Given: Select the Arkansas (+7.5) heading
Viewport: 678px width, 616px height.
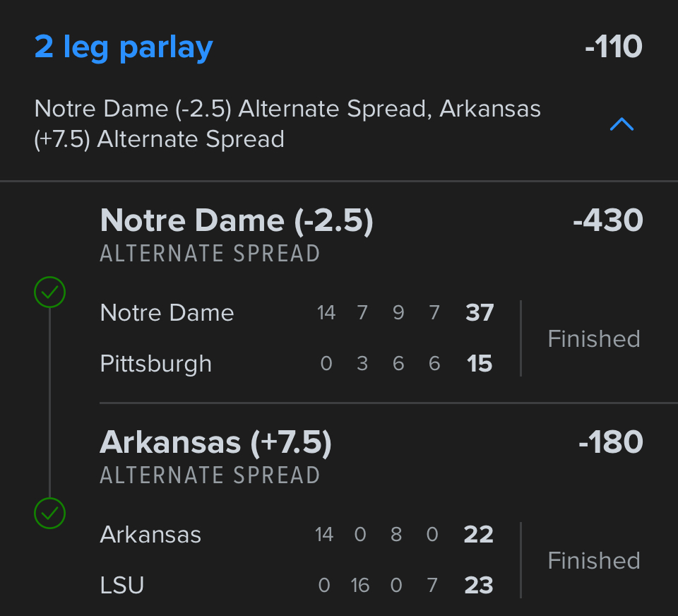Looking at the screenshot, I should (x=215, y=443).
